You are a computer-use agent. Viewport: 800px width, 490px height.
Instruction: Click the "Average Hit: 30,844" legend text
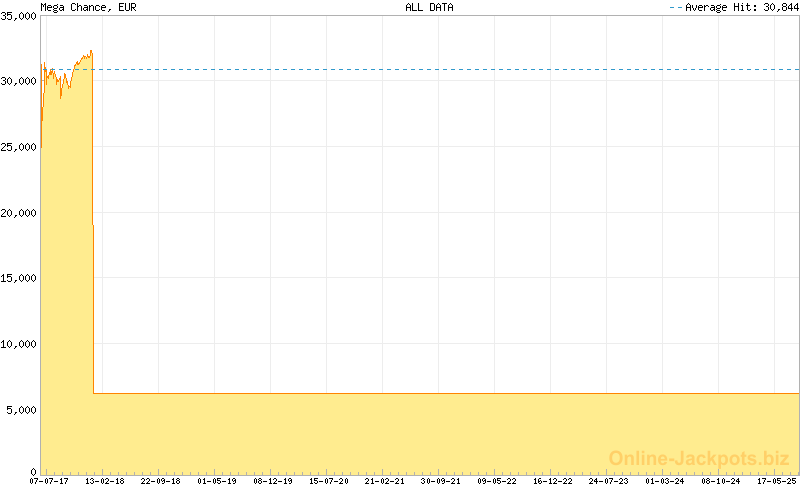(740, 7)
